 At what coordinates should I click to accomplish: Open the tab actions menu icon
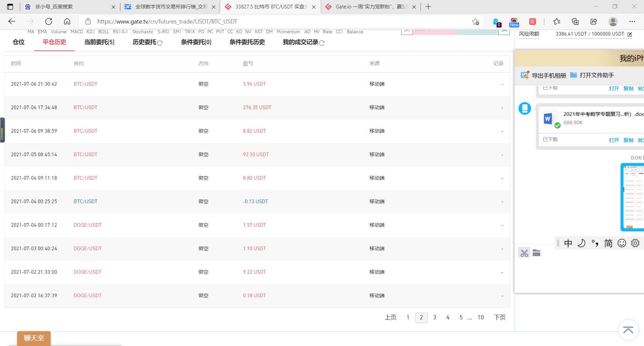[x=10, y=7]
